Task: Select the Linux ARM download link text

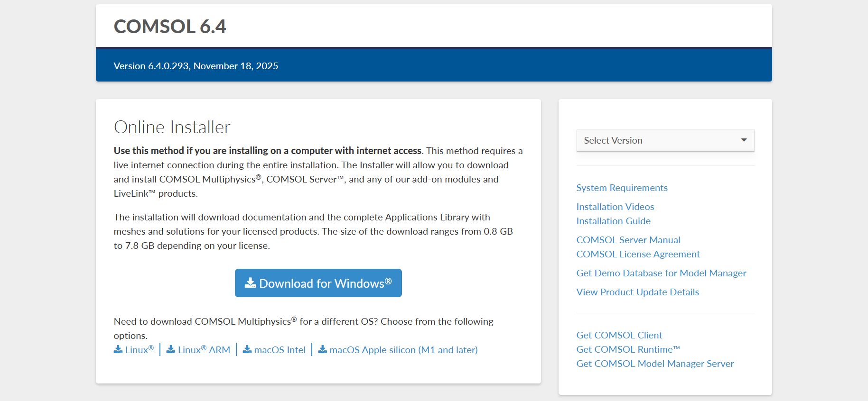Action: [204, 350]
